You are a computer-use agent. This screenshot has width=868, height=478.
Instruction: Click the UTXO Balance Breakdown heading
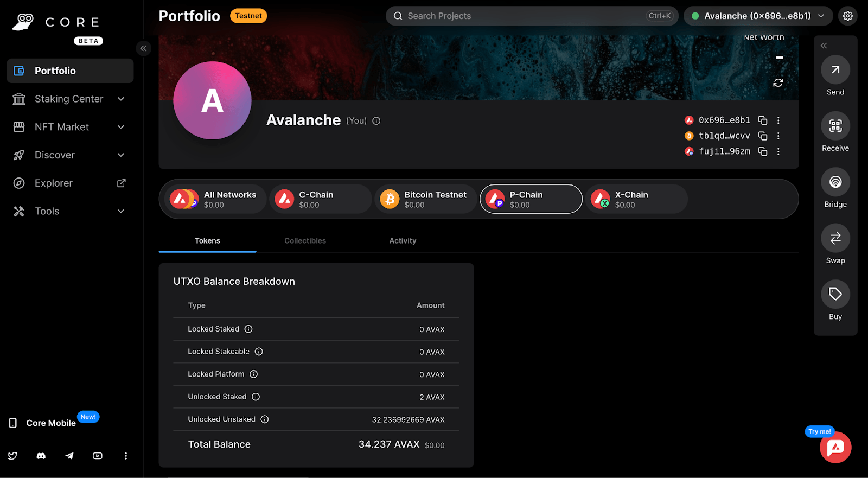point(234,282)
